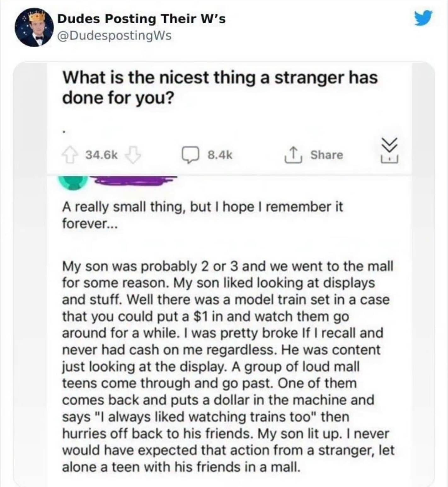Screen dimensions: 448x487
Task: Click the green commenter avatar
Action: 73,183
